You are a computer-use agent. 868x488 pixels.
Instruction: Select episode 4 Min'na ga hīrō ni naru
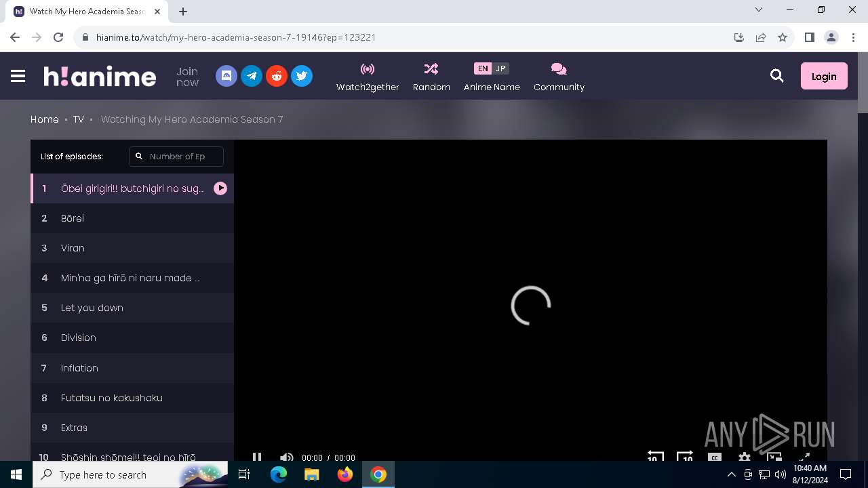pyautogui.click(x=132, y=278)
